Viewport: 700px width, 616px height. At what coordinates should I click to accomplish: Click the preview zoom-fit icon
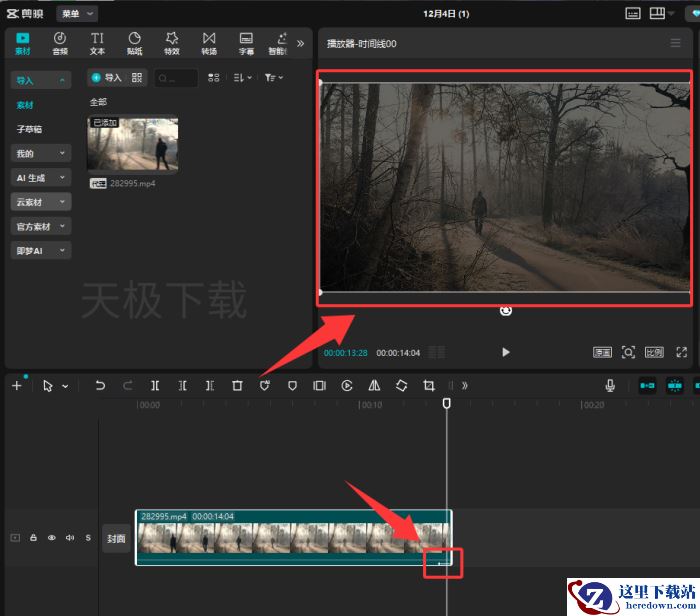628,352
